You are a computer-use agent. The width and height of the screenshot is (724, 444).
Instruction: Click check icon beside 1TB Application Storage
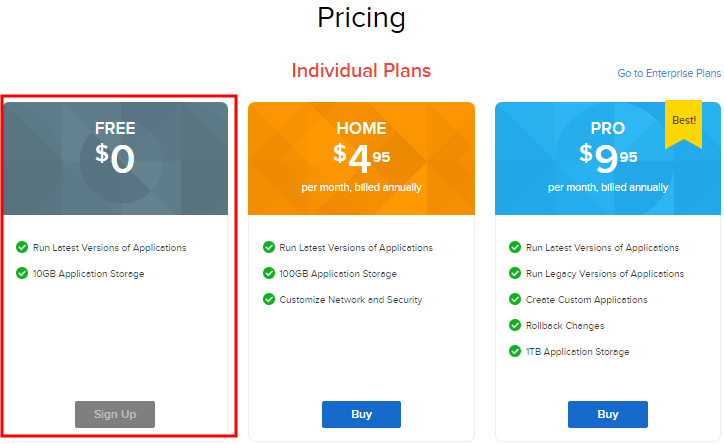[x=515, y=351]
